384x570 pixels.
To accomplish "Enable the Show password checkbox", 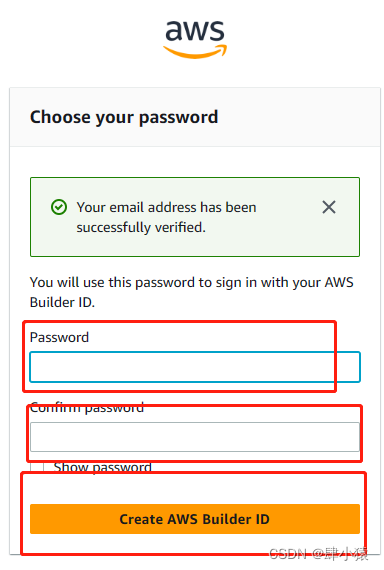I will [37, 467].
